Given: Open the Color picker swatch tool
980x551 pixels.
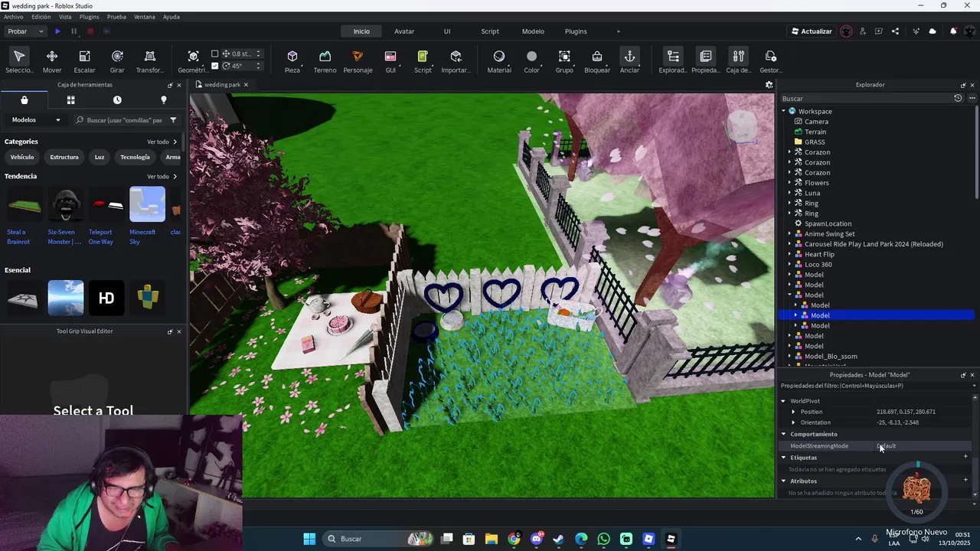Looking at the screenshot, I should tap(531, 60).
